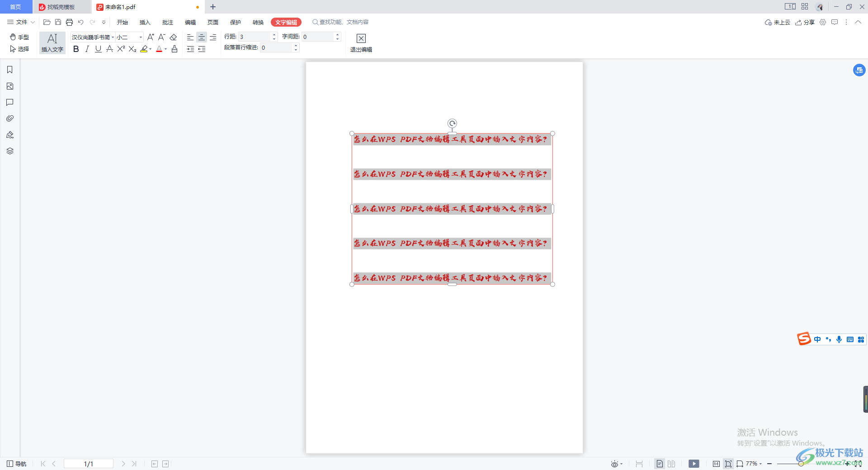This screenshot has width=868, height=470.
Task: Open the comments sidebar panel
Action: 10,102
